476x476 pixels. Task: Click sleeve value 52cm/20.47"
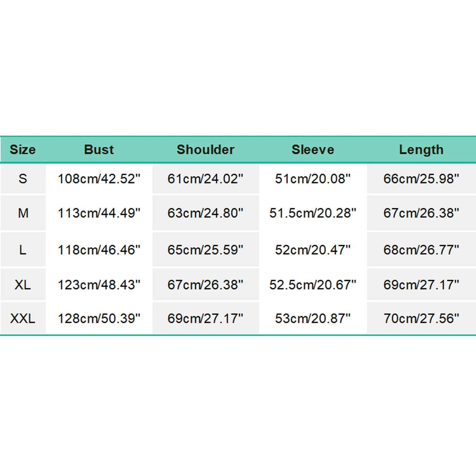pos(313,250)
